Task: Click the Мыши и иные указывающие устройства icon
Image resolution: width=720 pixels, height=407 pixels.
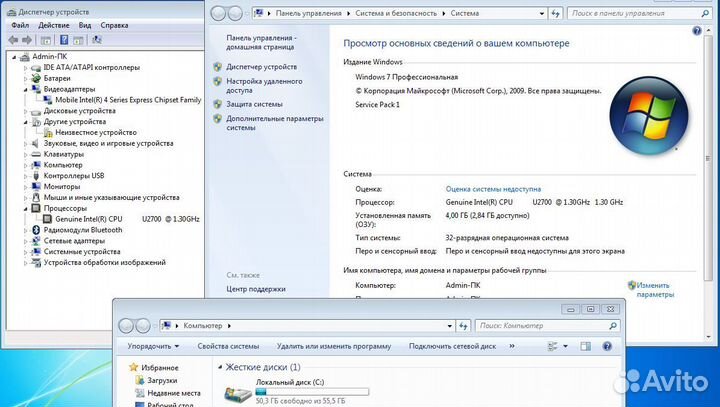Action: point(36,198)
